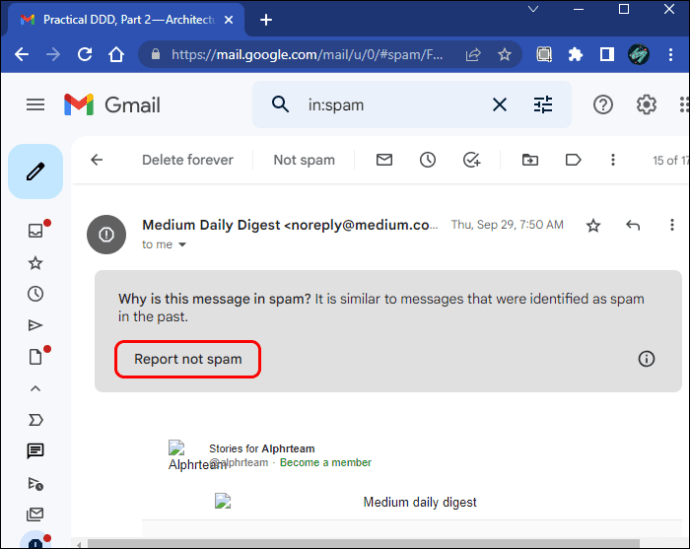Click the horizontal scrollbar

[363, 543]
